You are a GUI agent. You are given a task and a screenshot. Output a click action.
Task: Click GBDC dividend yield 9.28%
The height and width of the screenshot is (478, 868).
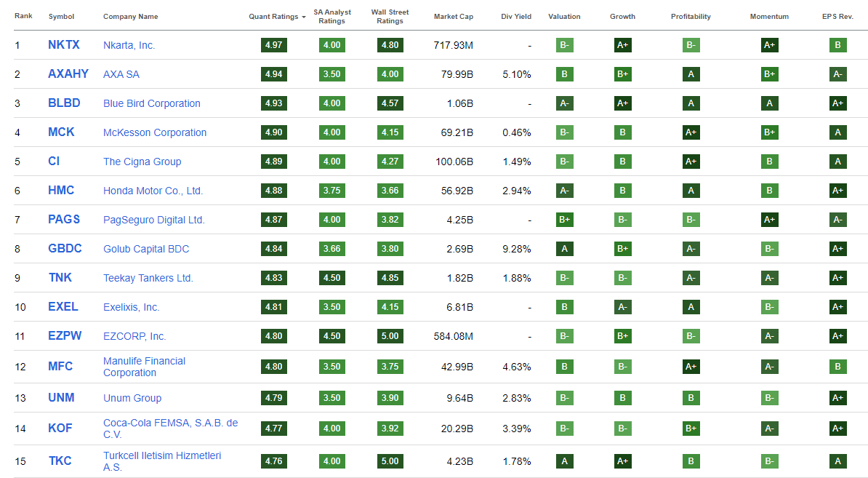pos(516,250)
